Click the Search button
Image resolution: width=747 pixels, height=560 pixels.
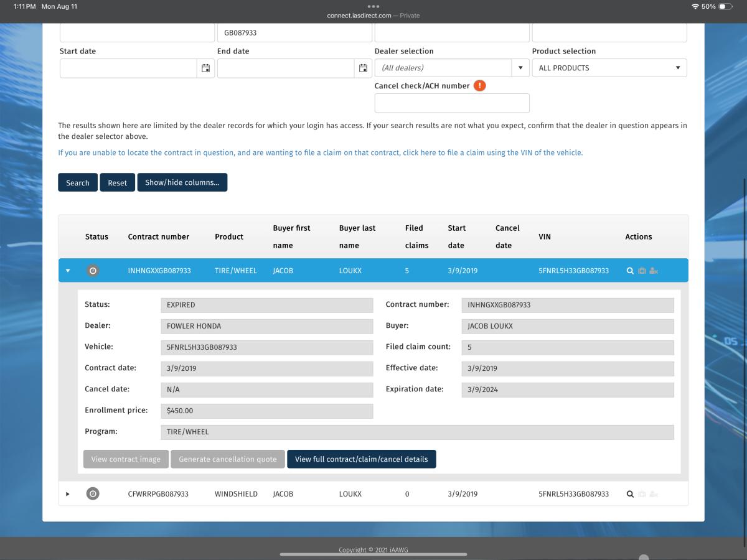click(x=78, y=182)
